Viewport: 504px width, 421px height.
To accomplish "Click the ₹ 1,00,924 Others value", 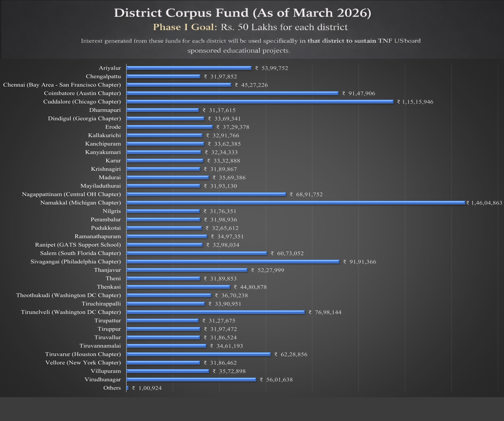I will pyautogui.click(x=147, y=388).
